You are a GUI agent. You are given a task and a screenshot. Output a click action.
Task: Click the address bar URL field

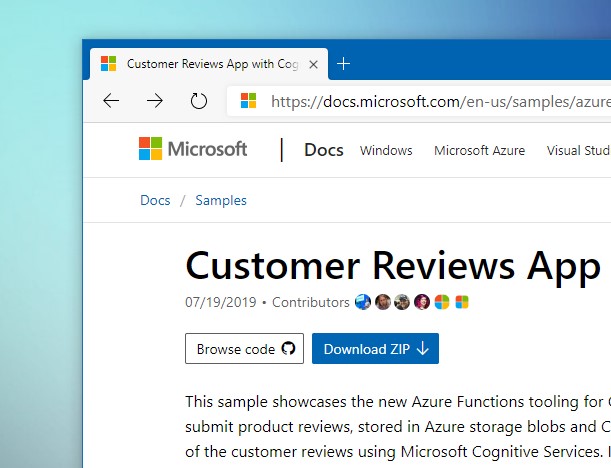pyautogui.click(x=419, y=101)
